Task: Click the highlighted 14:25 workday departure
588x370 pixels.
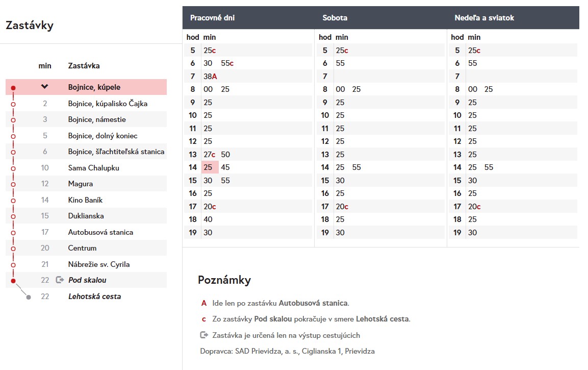Action: coord(208,167)
